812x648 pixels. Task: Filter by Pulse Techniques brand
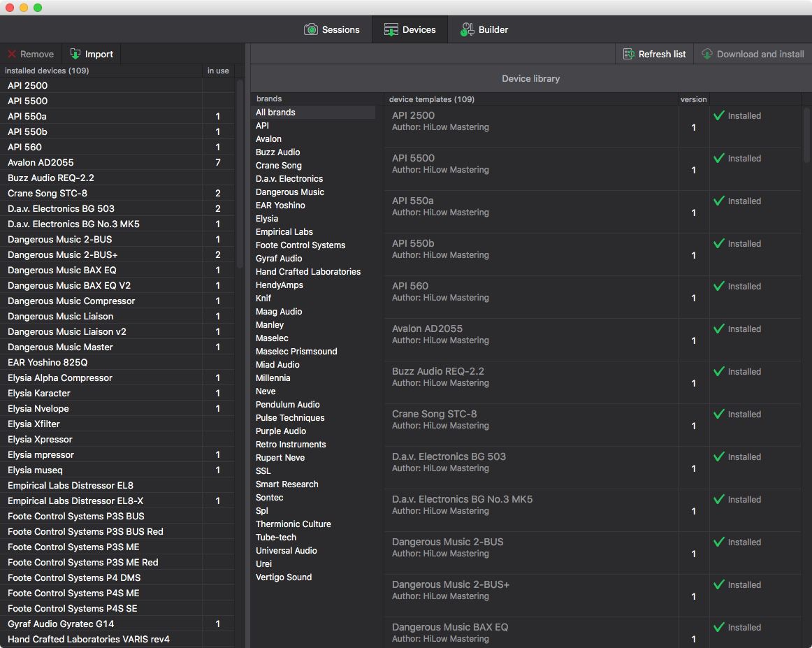click(313, 417)
